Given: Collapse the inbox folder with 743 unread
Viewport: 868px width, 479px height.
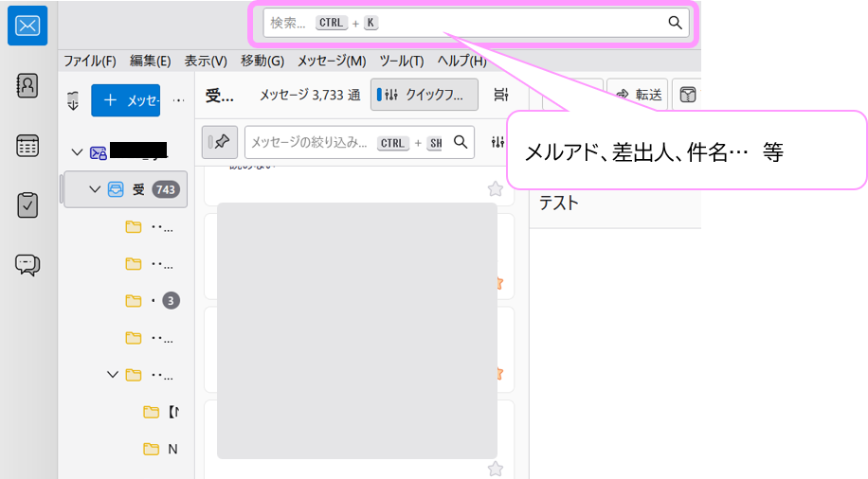Looking at the screenshot, I should point(94,189).
